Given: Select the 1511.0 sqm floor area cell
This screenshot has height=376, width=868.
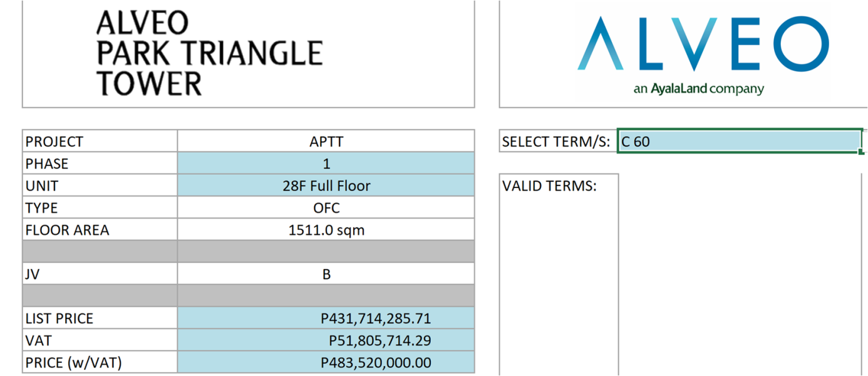Looking at the screenshot, I should point(326,229).
